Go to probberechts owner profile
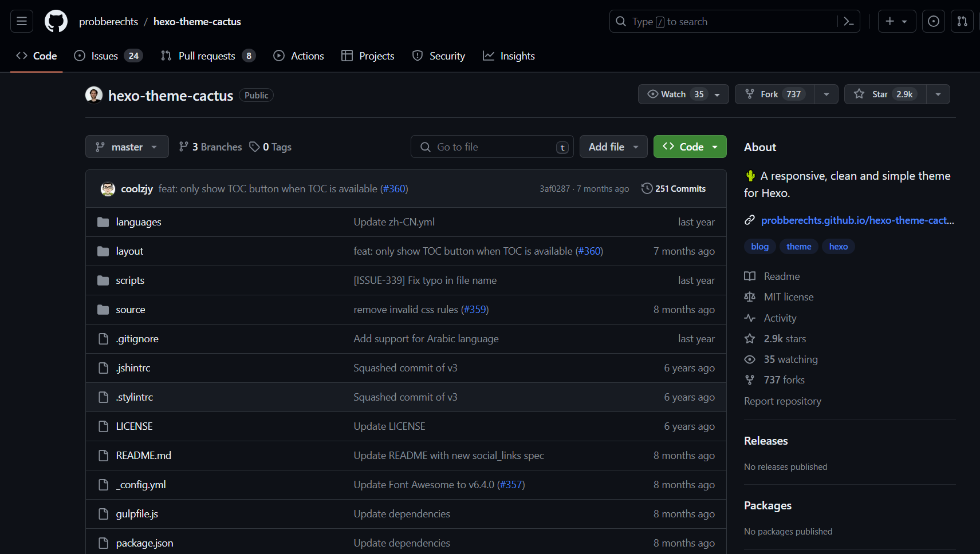 109,22
